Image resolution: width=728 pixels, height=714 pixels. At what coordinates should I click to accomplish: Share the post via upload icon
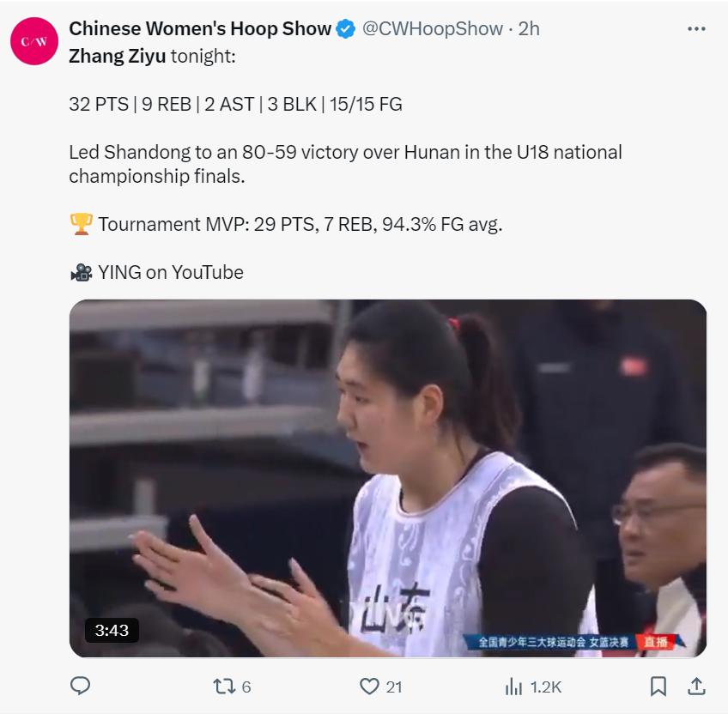pos(696,687)
